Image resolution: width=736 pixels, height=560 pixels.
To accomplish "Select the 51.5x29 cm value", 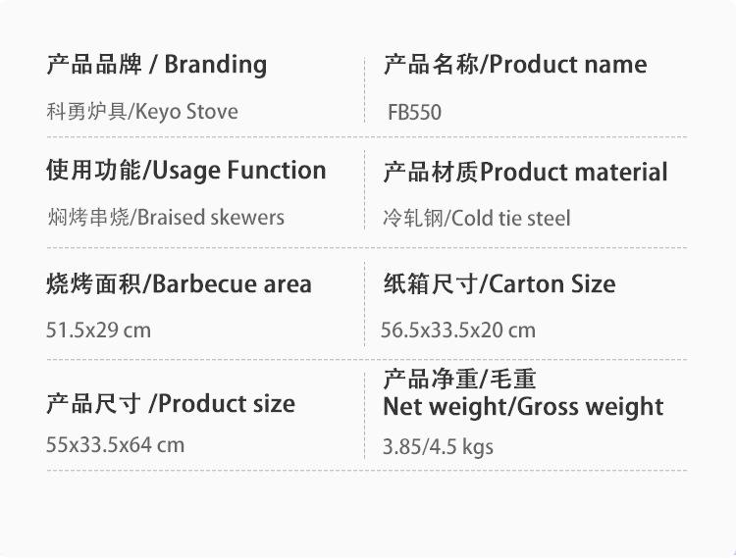I will pyautogui.click(x=98, y=330).
